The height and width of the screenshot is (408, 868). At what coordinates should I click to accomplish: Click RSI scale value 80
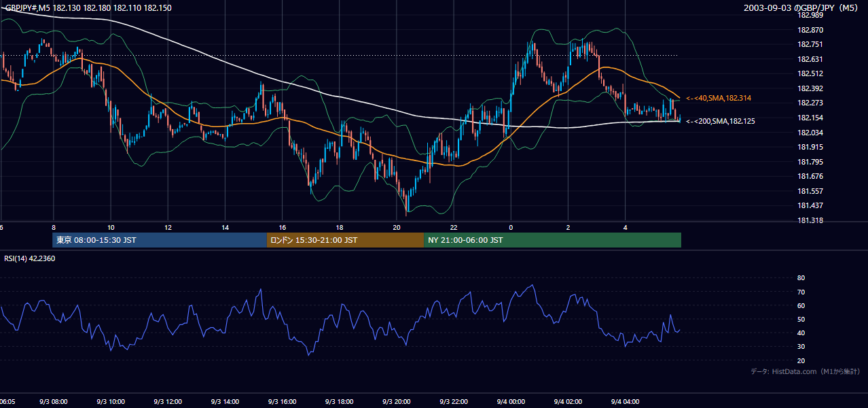click(x=801, y=278)
